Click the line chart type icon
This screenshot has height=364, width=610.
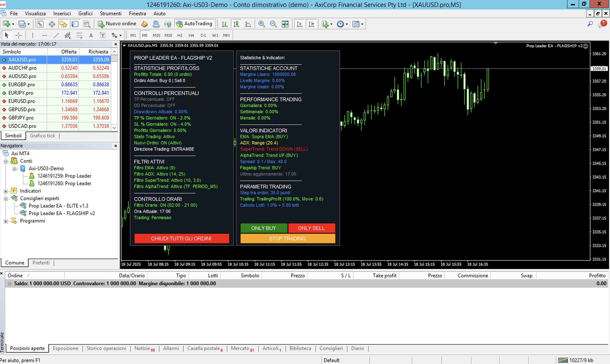248,24
